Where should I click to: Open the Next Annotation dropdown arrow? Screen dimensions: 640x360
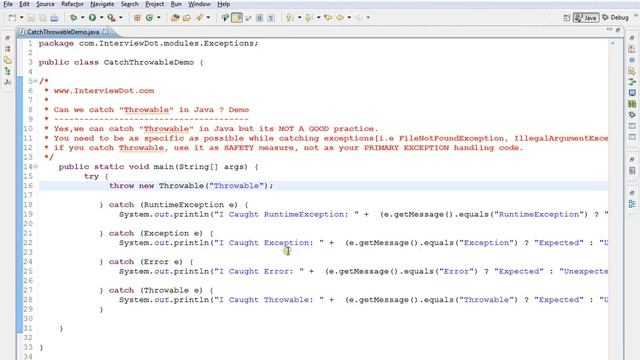click(x=299, y=18)
